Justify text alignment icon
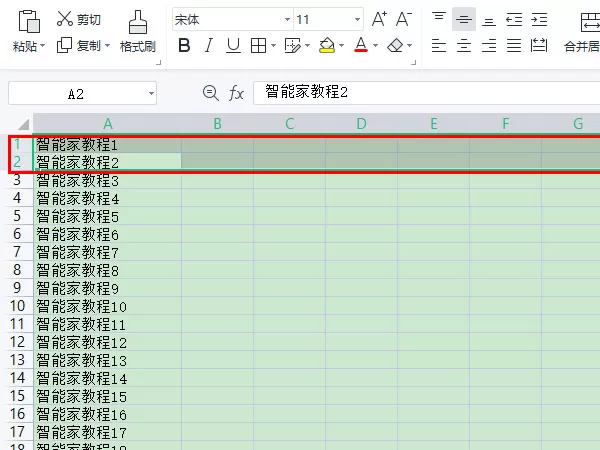The height and width of the screenshot is (450, 600). click(x=514, y=46)
